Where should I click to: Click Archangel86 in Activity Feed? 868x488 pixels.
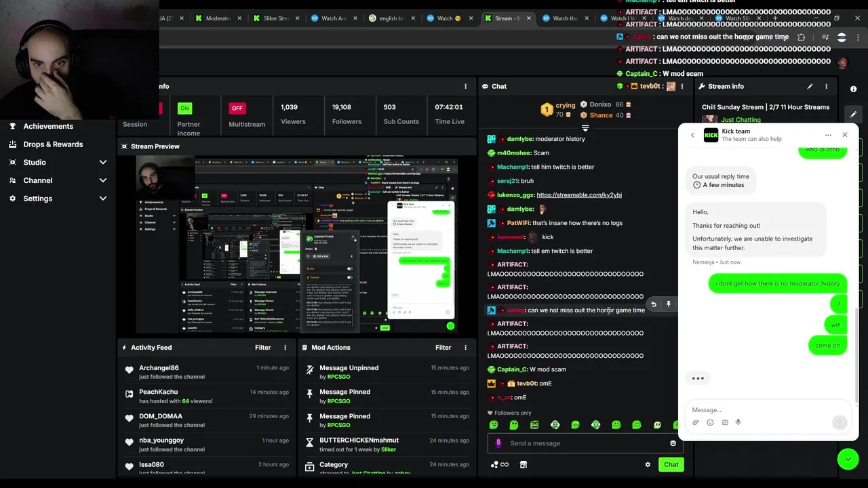click(159, 368)
